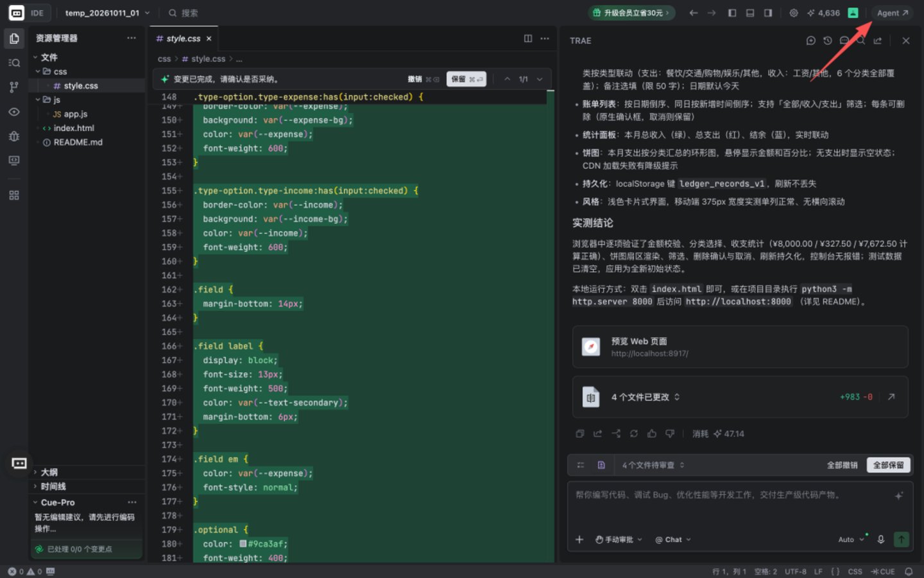Share the conversation from TRAE panel header
This screenshot has width=924, height=578.
point(878,40)
